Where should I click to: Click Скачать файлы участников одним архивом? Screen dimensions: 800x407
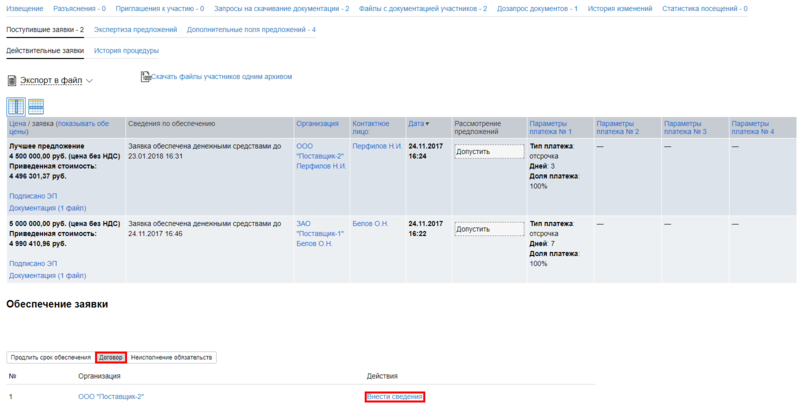221,76
